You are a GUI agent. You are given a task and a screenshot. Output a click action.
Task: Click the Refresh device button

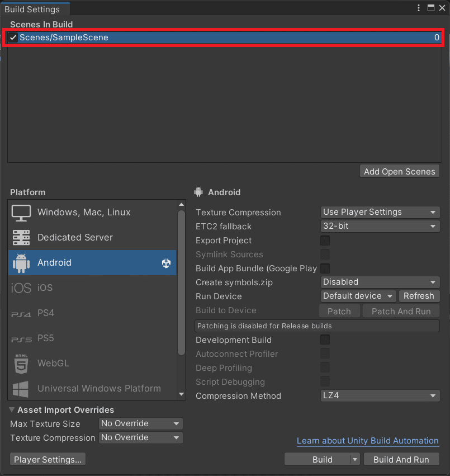(x=419, y=296)
